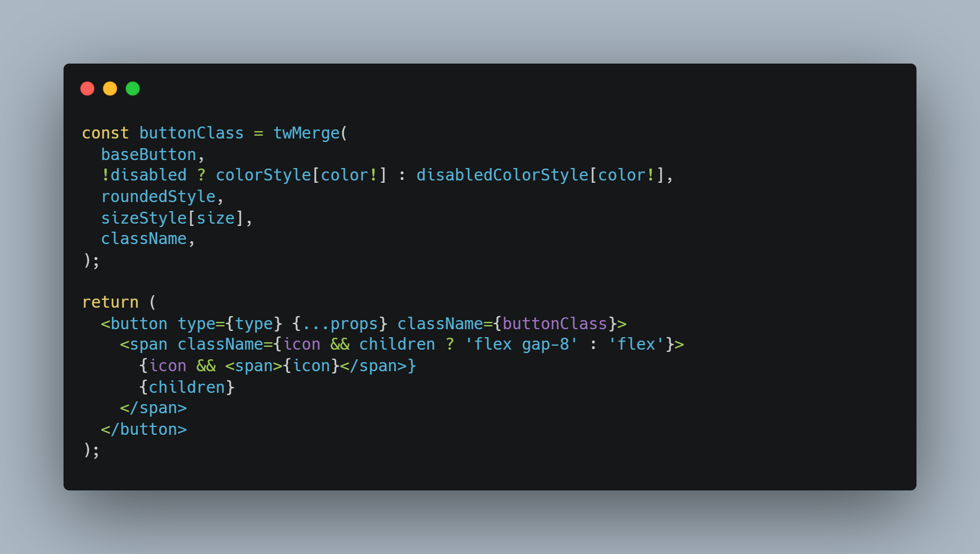Image resolution: width=980 pixels, height=554 pixels.
Task: Click the closing </span> tag on its own line
Action: click(153, 408)
